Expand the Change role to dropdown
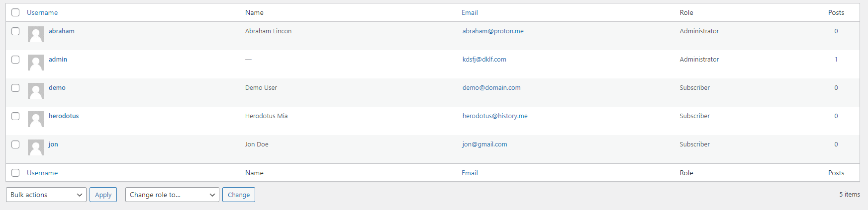This screenshot has height=210, width=868. click(172, 195)
